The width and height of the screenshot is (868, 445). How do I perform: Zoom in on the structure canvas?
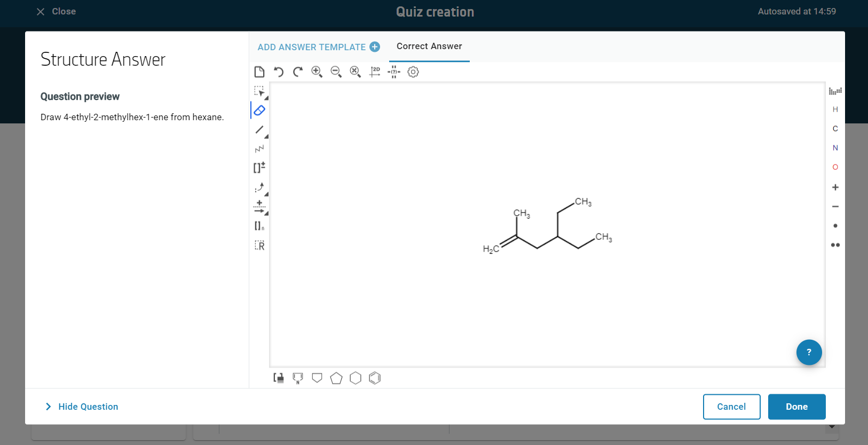(317, 72)
